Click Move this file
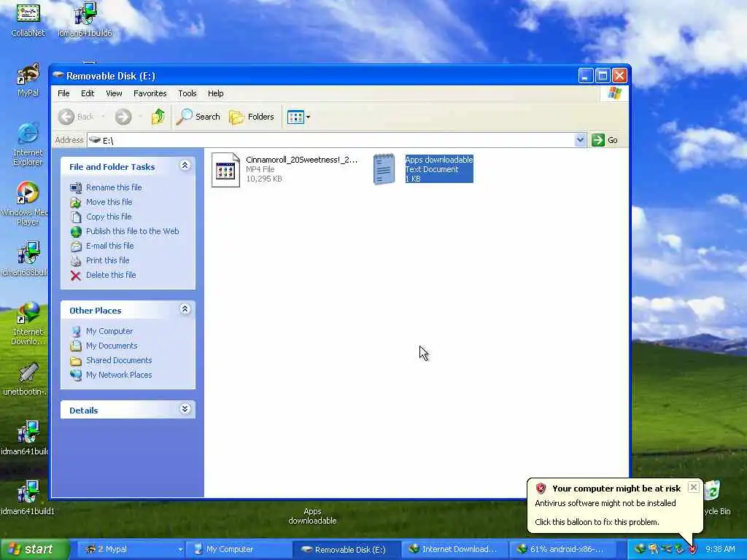747x560 pixels. point(109,202)
